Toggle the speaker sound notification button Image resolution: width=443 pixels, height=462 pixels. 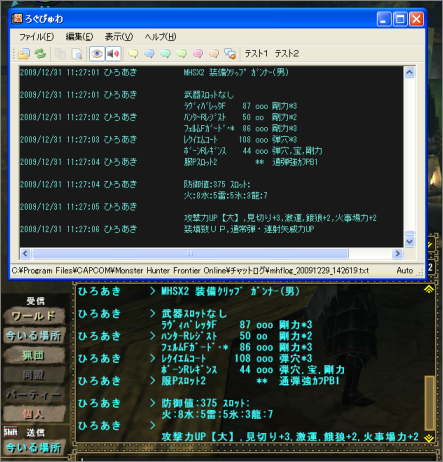pos(113,54)
